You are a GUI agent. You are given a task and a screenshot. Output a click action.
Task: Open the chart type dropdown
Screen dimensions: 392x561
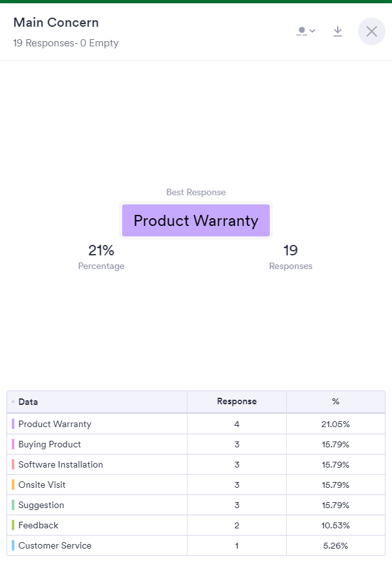pyautogui.click(x=306, y=31)
